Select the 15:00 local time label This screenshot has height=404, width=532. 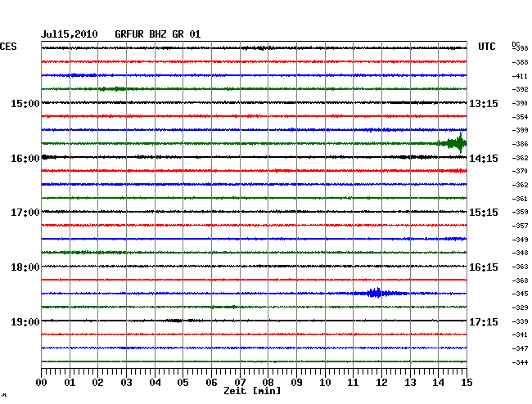click(25, 103)
